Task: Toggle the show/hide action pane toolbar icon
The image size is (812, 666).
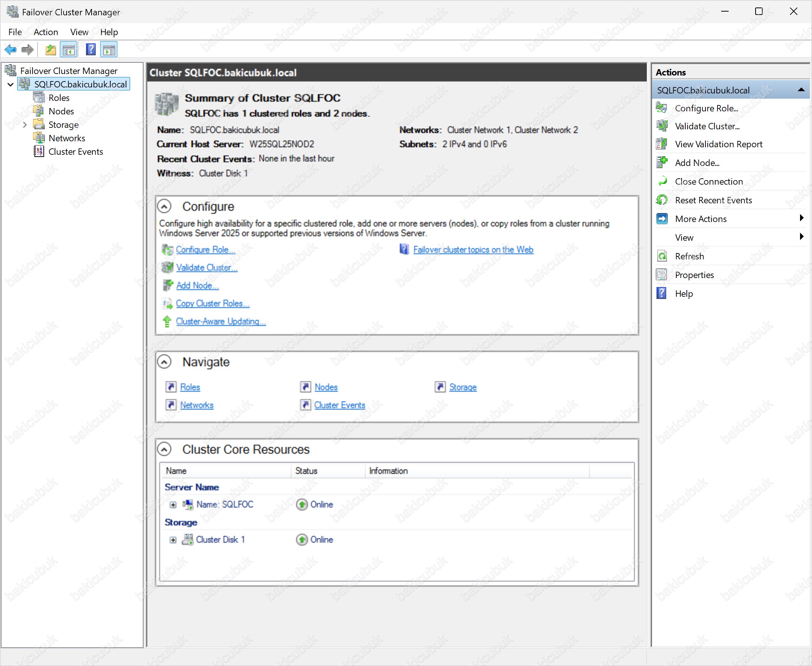Action: point(109,49)
